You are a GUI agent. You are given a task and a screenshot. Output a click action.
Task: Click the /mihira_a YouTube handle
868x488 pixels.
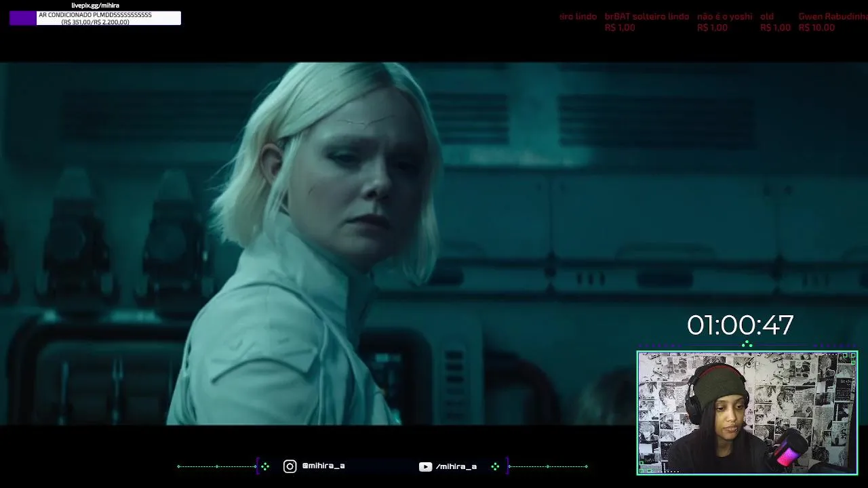pyautogui.click(x=456, y=466)
